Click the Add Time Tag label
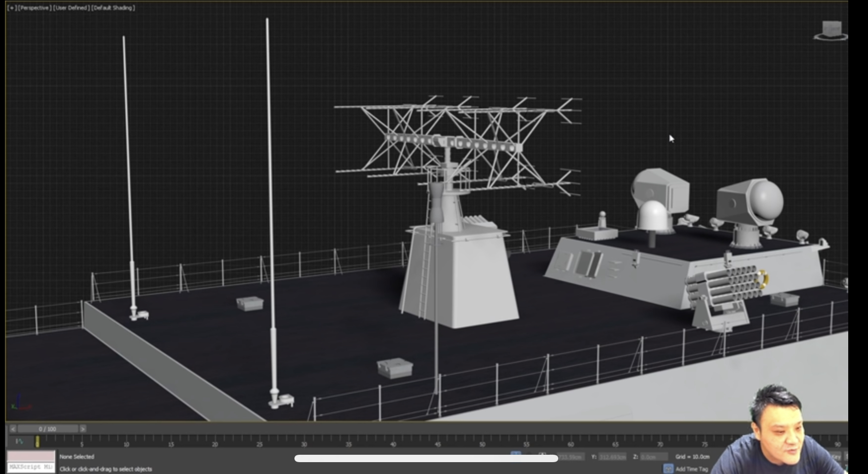Viewport: 868px width, 474px height. 692,469
